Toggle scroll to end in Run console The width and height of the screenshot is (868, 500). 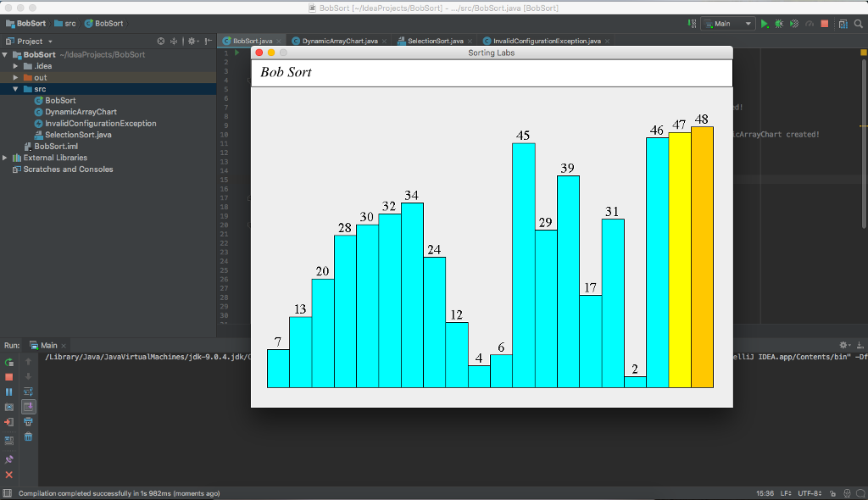click(29, 407)
